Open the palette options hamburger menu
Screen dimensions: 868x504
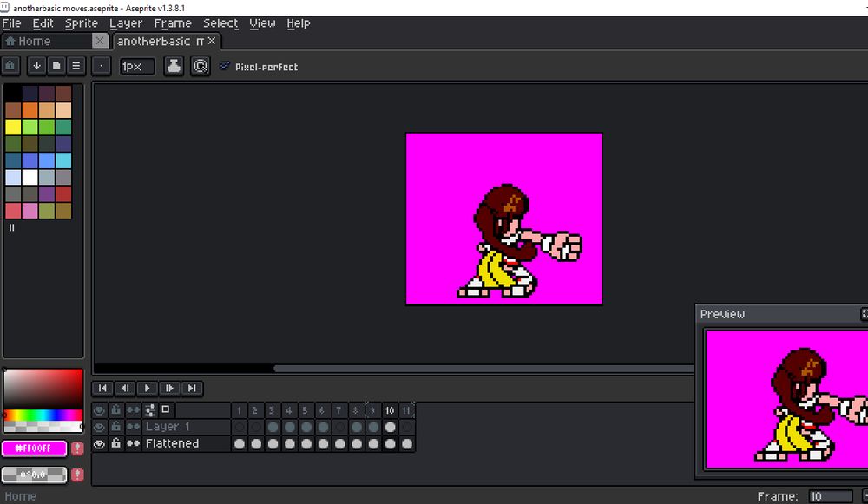[x=76, y=66]
